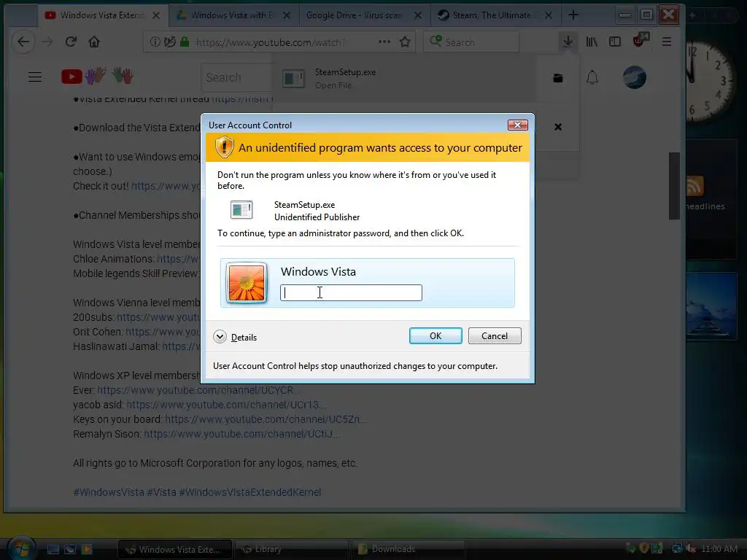Toggle the Firefox sidebar
The height and width of the screenshot is (560, 747).
(615, 42)
